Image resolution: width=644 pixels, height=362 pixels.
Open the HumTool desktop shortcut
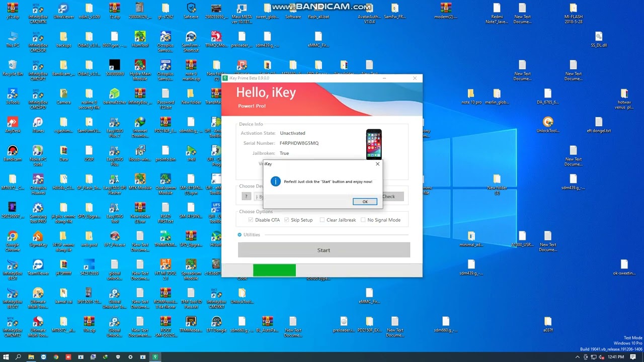pyautogui.click(x=140, y=39)
